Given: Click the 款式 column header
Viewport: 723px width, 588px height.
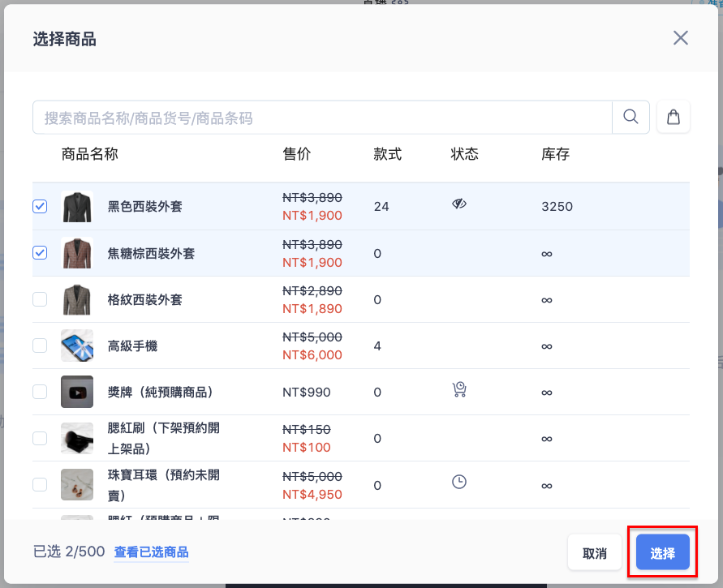Looking at the screenshot, I should 388,153.
